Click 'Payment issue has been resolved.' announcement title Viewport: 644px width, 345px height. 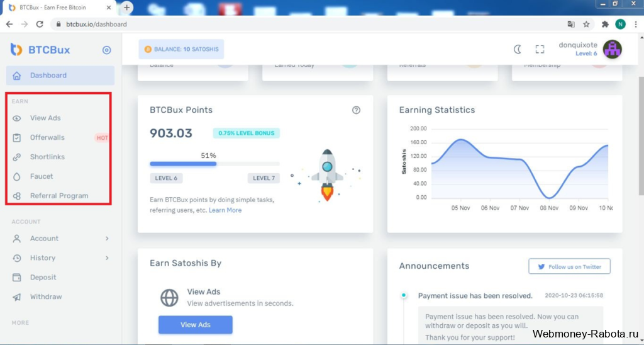coord(475,296)
